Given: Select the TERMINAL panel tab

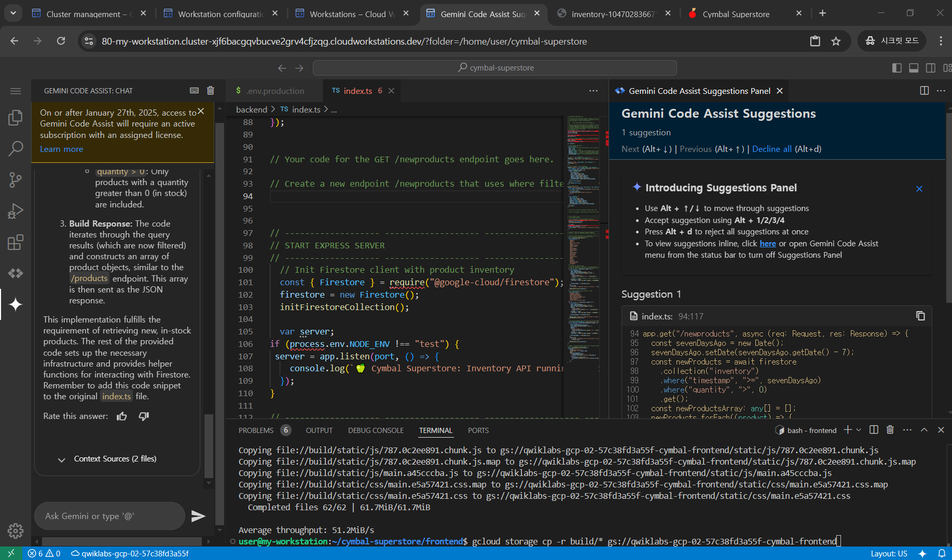Looking at the screenshot, I should click(x=436, y=430).
